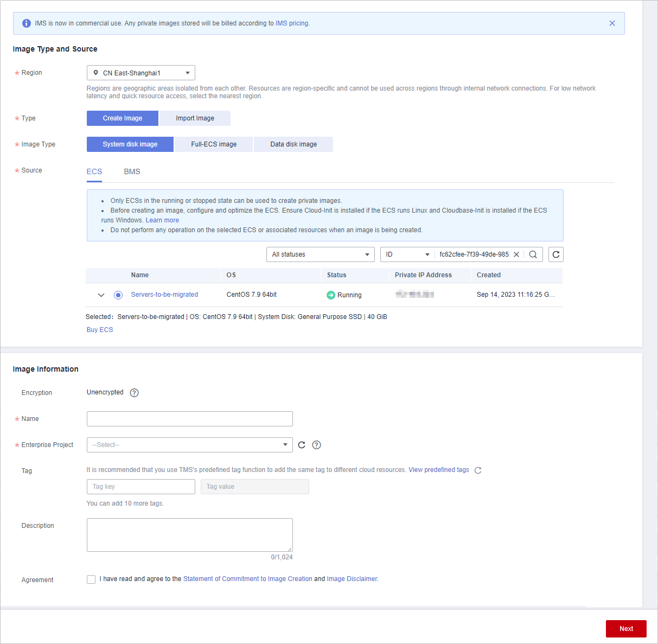The image size is (658, 644).
Task: Click the Encryption help question icon
Action: point(135,393)
